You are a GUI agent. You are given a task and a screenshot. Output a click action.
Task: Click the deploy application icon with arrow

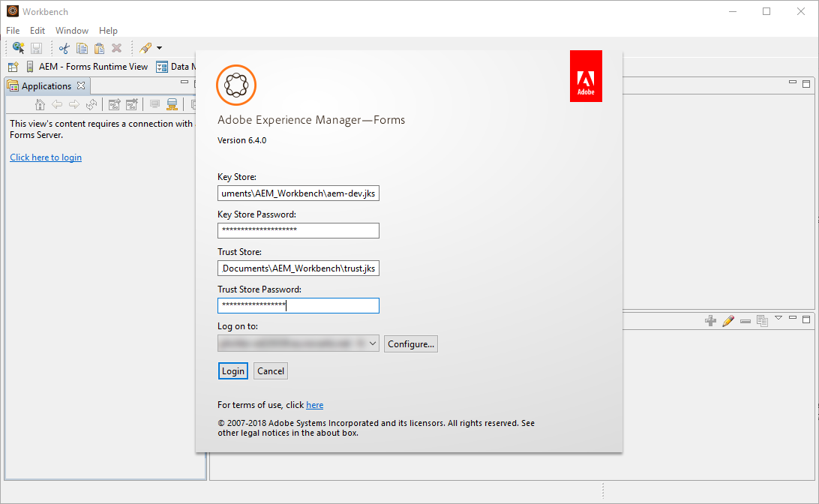(115, 104)
